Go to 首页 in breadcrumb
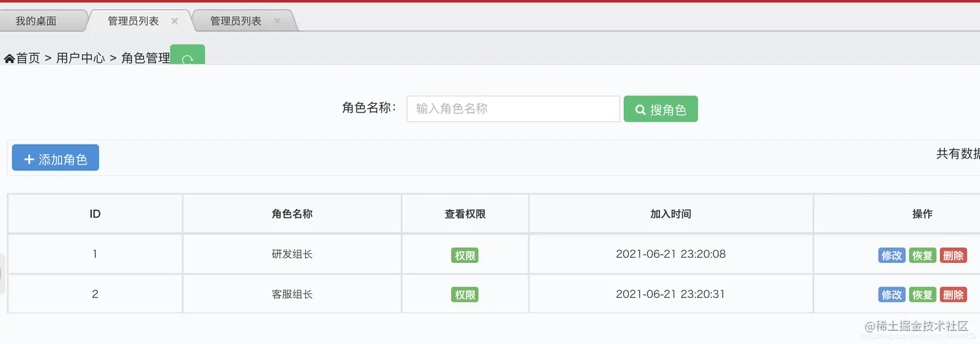 click(x=28, y=58)
